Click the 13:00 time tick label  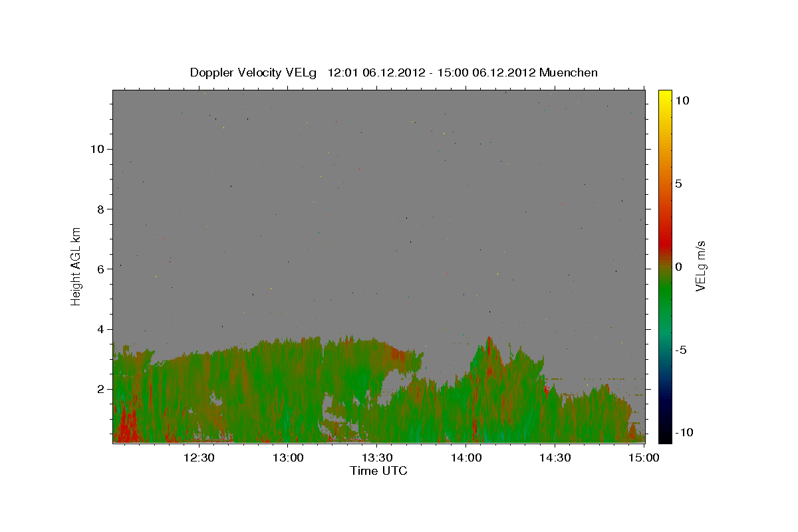288,458
